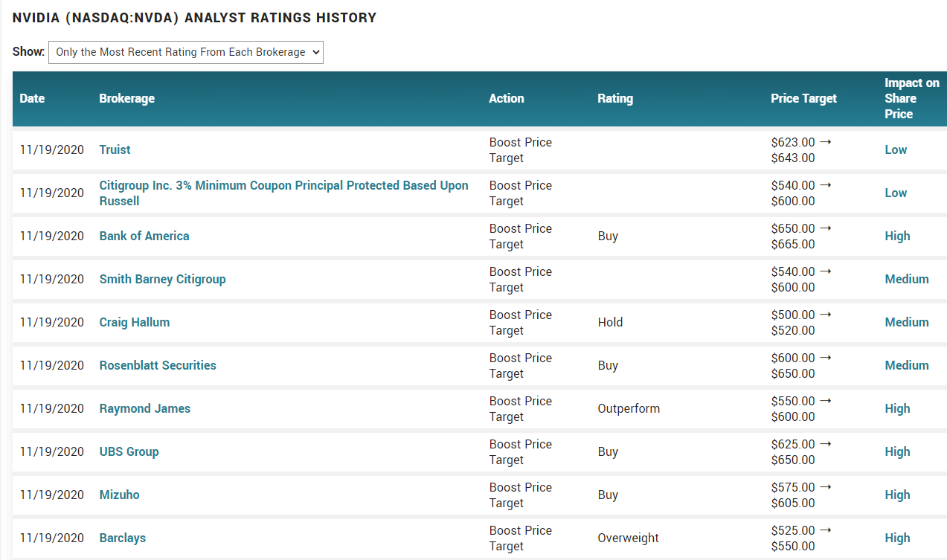Image resolution: width=947 pixels, height=560 pixels.
Task: Click the Brokerage column header
Action: (127, 98)
